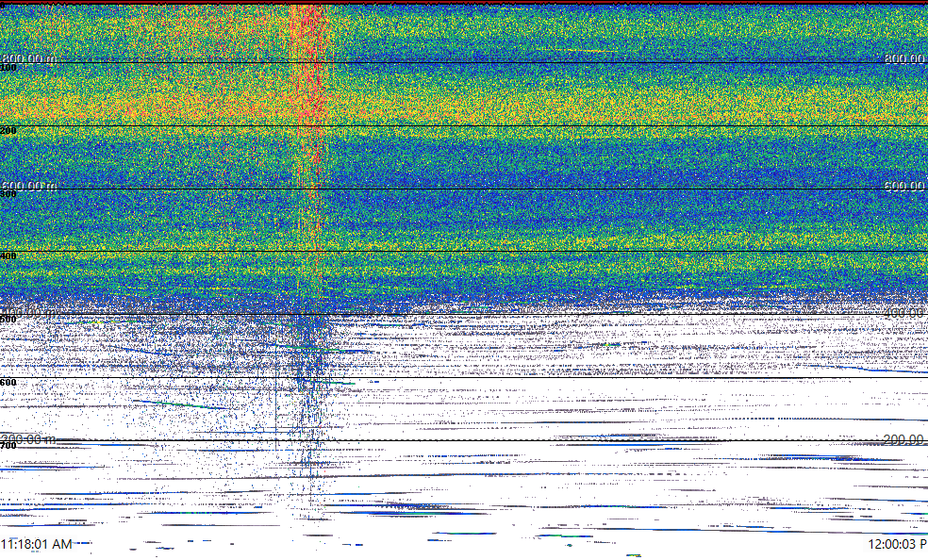Click right-edge '400.00' range label
The height and width of the screenshot is (560, 928).
905,313
